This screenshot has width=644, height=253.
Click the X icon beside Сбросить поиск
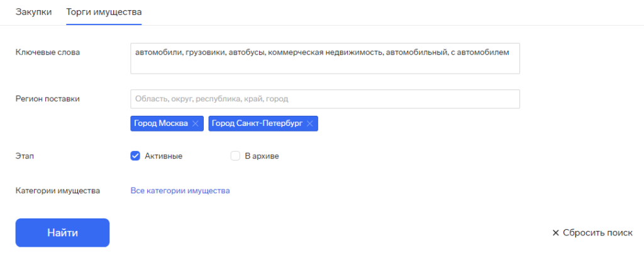(x=555, y=233)
